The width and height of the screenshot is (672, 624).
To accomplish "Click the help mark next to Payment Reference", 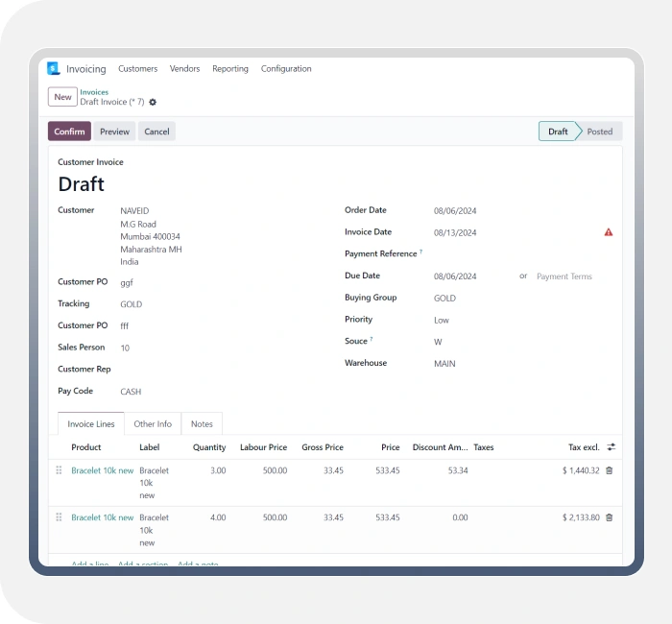I will point(420,252).
